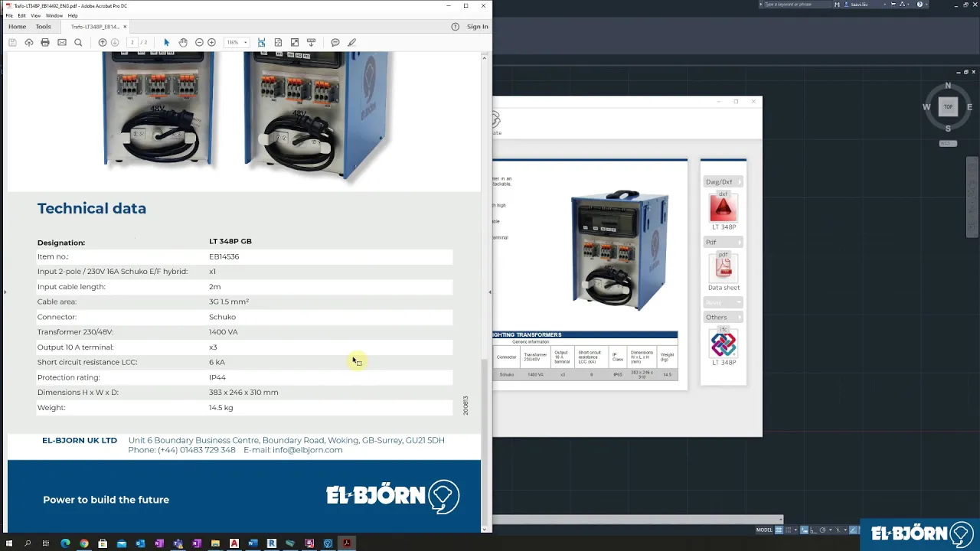Click the page number input field
This screenshot has height=551, width=980.
(x=132, y=43)
